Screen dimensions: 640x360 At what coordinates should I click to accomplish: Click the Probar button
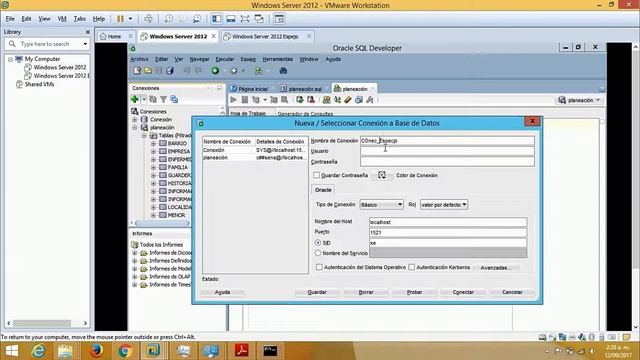click(x=414, y=292)
